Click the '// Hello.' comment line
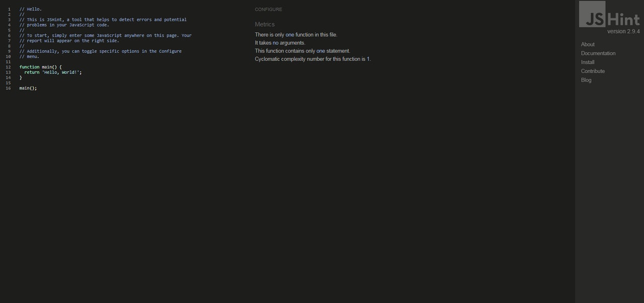Viewport: 644px width, 303px height. 31,9
